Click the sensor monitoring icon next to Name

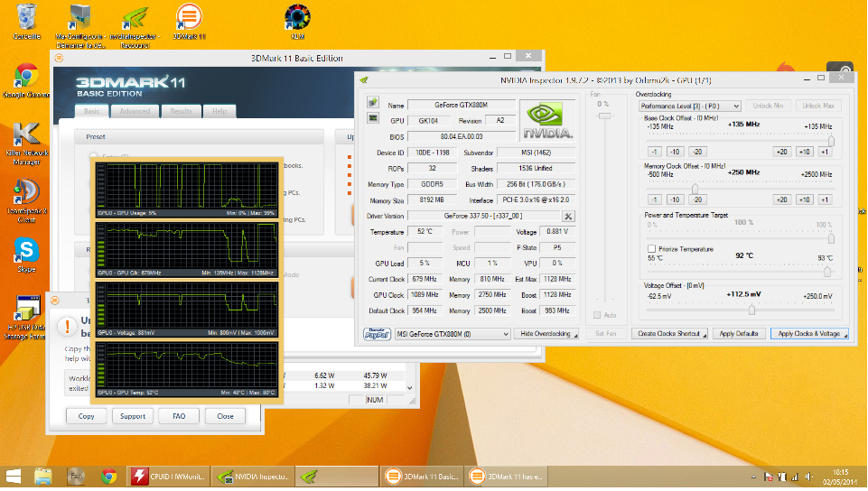pyautogui.click(x=372, y=103)
